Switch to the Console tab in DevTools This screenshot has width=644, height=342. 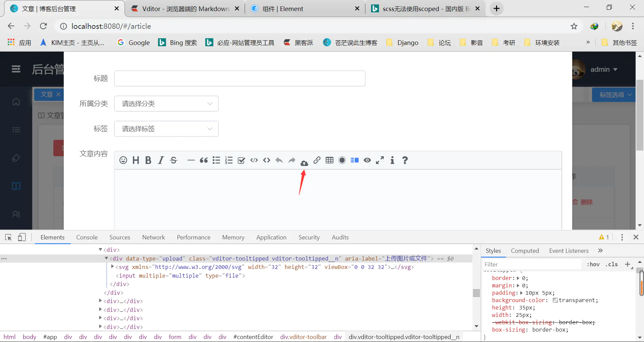[x=87, y=237]
